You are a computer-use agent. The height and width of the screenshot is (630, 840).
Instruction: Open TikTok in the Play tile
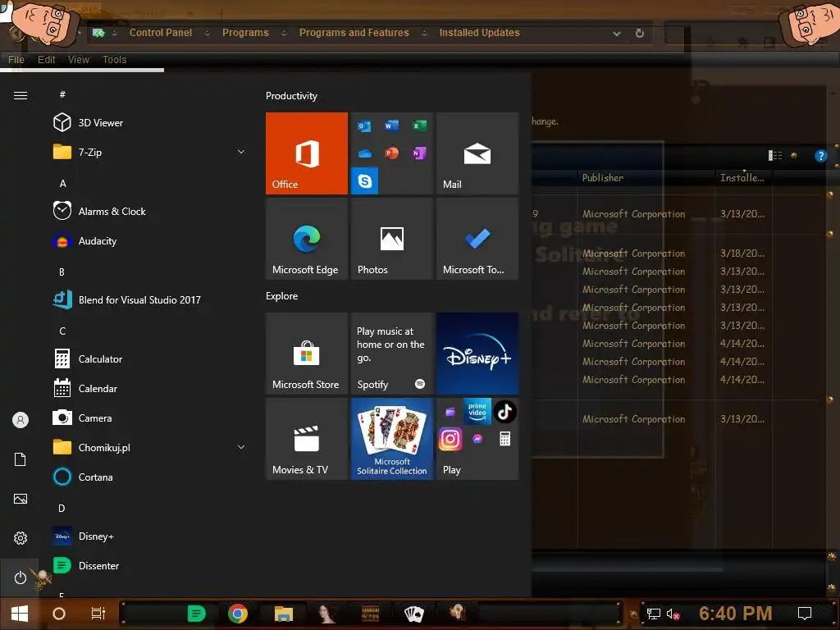coord(504,412)
